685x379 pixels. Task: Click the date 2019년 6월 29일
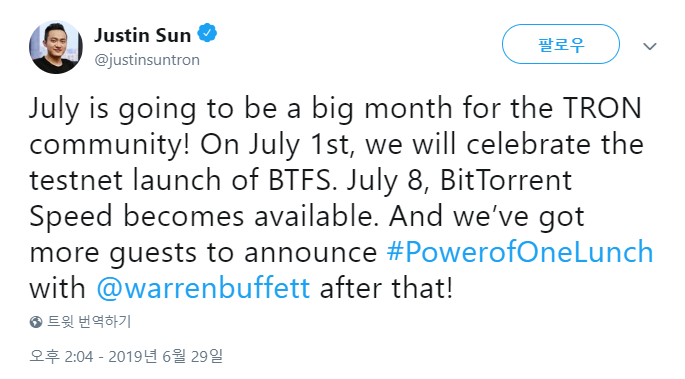point(166,356)
